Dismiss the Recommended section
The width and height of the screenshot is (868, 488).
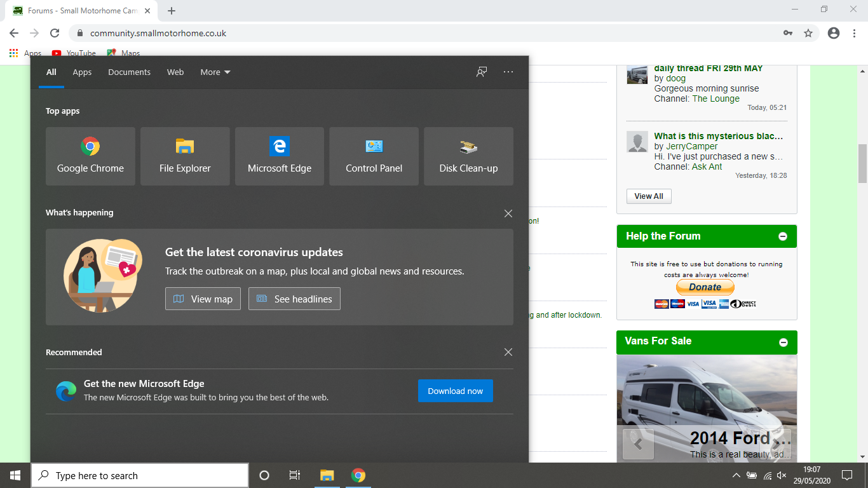click(508, 352)
